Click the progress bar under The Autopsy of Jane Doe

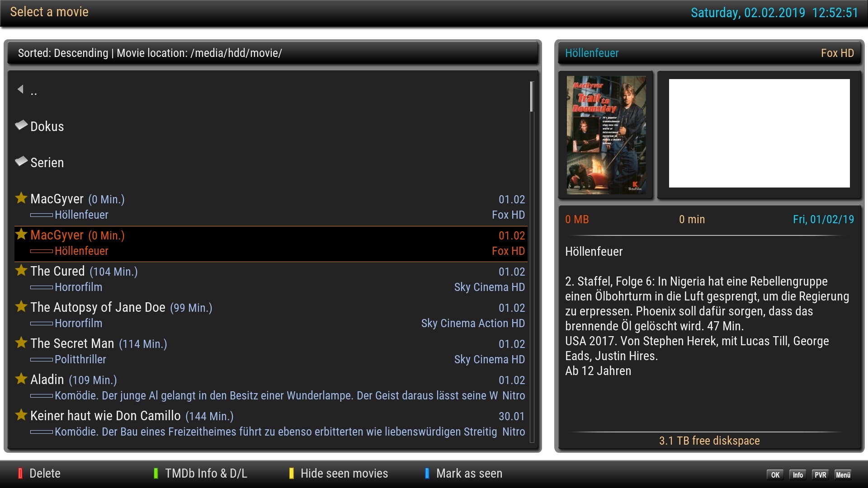pos(42,324)
